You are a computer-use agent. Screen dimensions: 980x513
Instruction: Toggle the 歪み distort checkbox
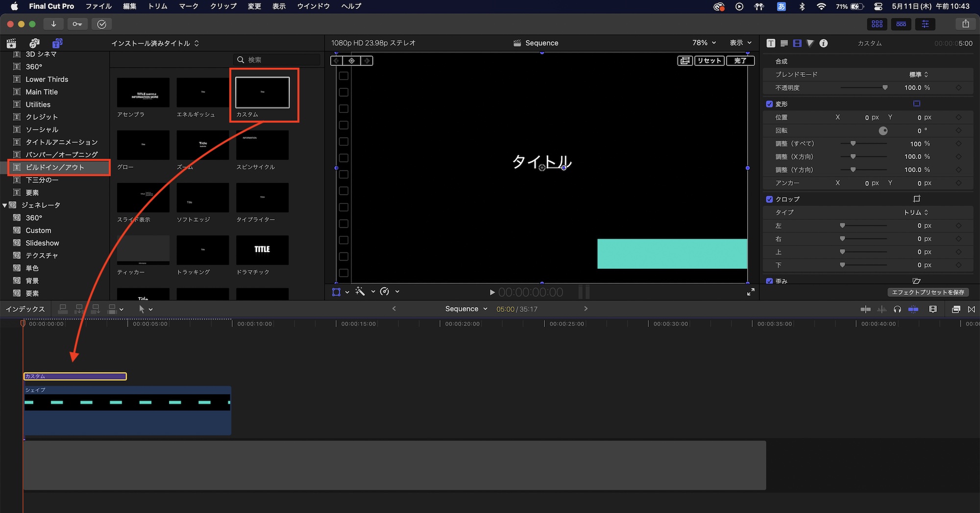(x=769, y=281)
